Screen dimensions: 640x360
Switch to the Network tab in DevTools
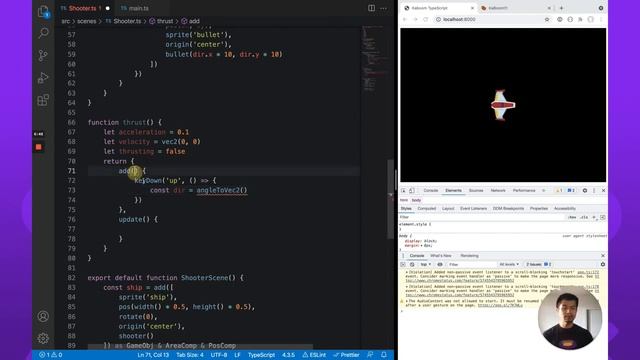[498, 191]
